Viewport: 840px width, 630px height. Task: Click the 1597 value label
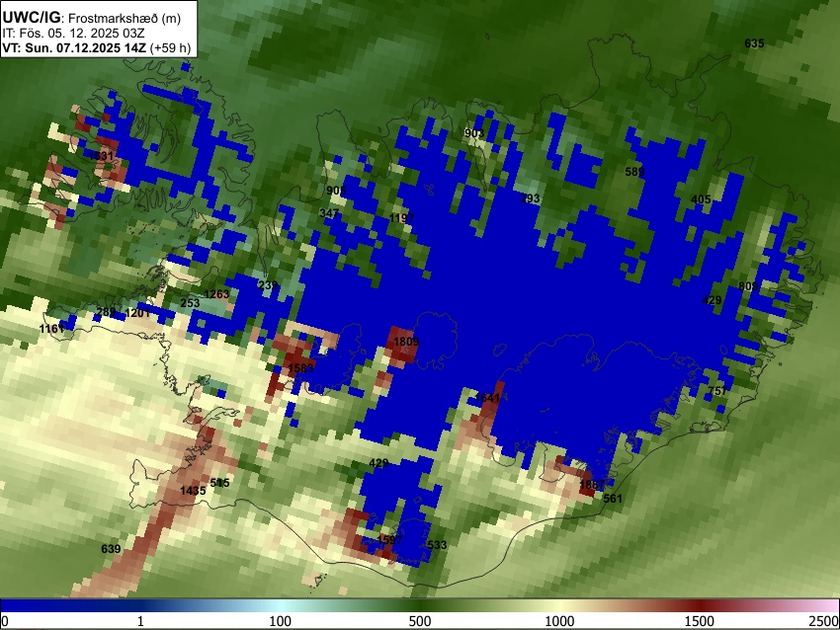[389, 539]
